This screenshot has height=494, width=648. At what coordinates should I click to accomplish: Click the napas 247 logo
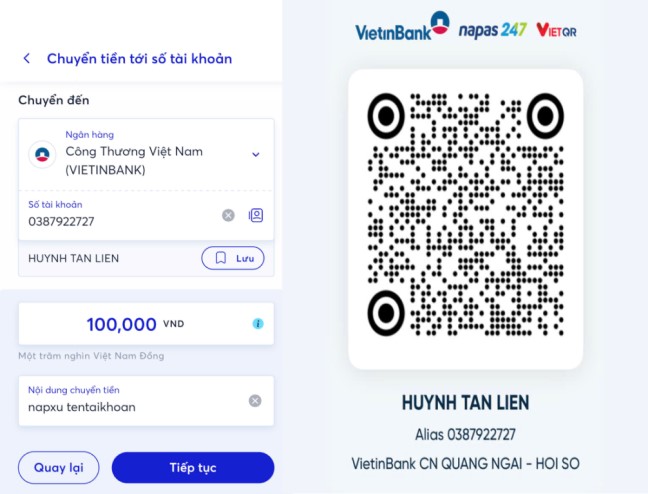(x=493, y=30)
